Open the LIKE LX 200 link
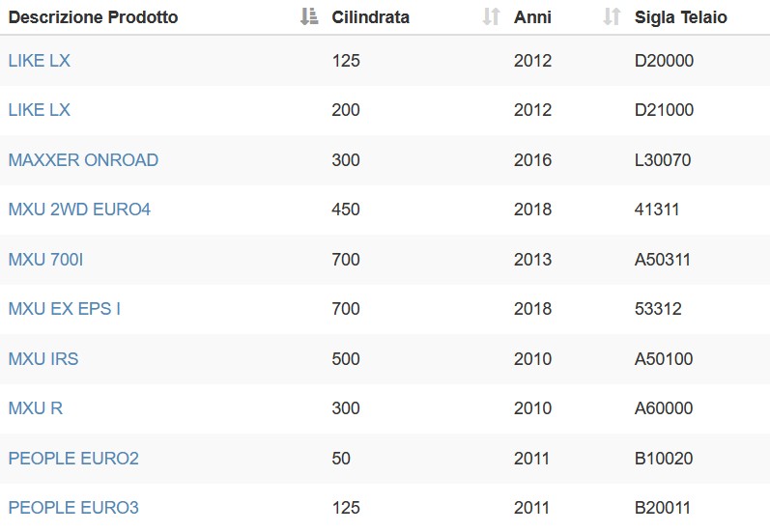This screenshot has width=770, height=532. coord(40,110)
